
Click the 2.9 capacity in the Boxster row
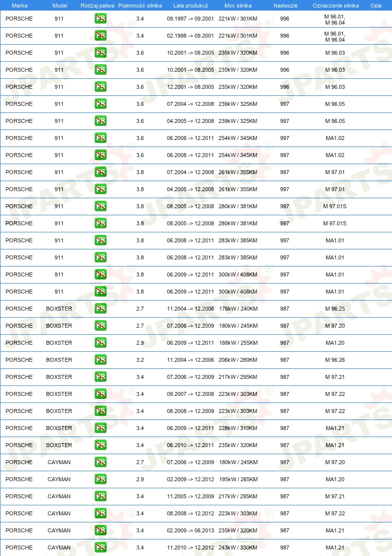click(x=140, y=343)
